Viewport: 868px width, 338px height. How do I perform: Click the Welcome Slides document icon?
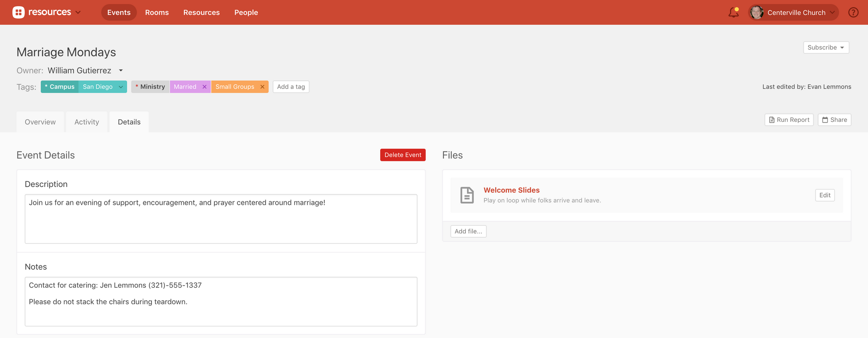tap(467, 195)
